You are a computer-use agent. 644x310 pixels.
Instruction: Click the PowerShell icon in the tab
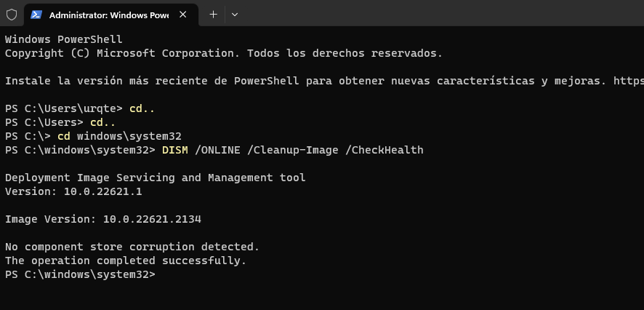(x=36, y=15)
